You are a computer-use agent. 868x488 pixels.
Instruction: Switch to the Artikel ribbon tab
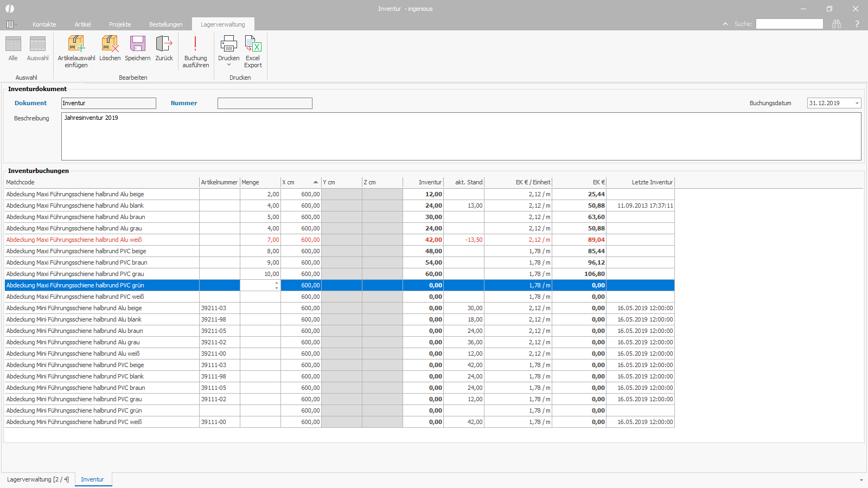tap(82, 24)
